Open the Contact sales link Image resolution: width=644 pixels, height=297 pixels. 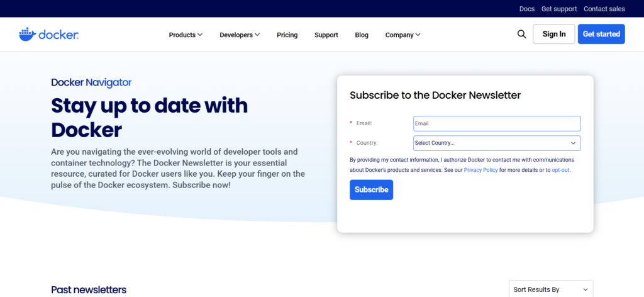(604, 9)
